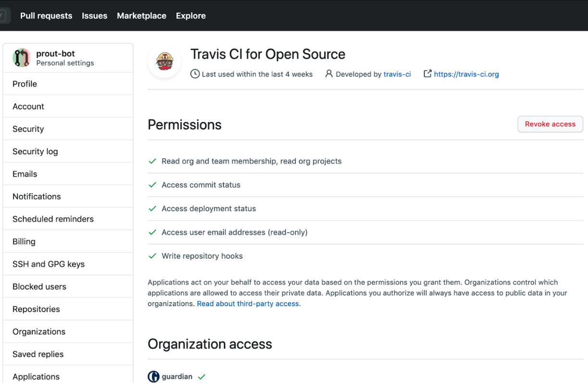Click Write repository hooks text
588x383 pixels.
pos(202,256)
